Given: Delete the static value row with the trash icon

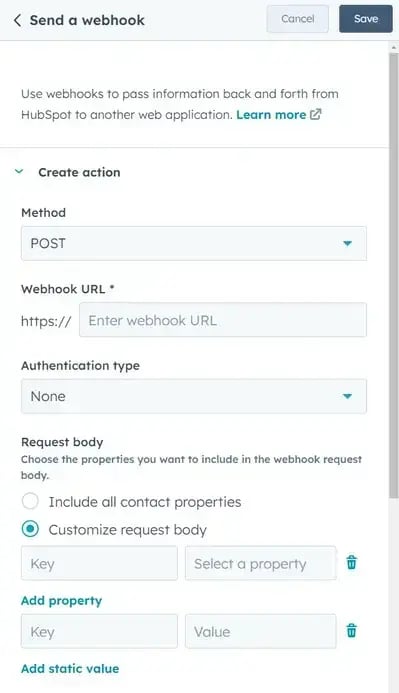Looking at the screenshot, I should tap(352, 631).
